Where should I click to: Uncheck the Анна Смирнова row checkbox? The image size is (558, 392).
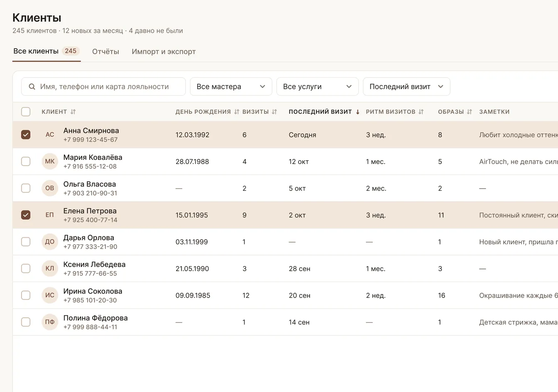(x=26, y=135)
